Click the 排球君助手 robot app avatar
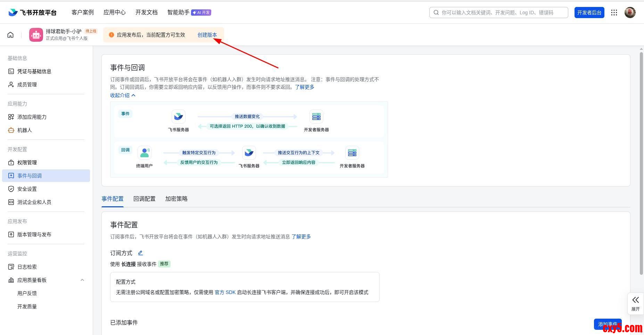The height and width of the screenshot is (335, 644). tap(36, 35)
